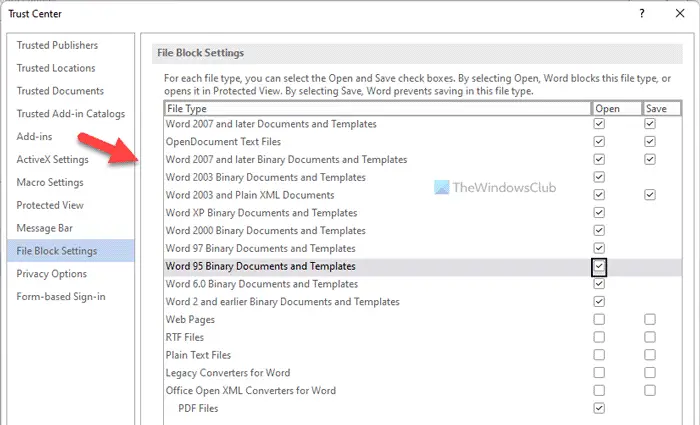Viewport: 700px width, 425px height.
Task: Toggle Open checkbox for PDF Files
Action: 599,408
